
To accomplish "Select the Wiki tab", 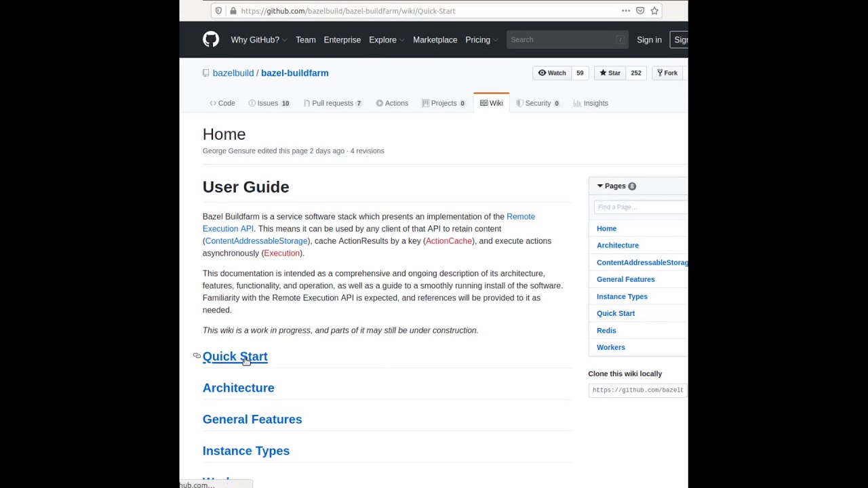I will (x=492, y=103).
